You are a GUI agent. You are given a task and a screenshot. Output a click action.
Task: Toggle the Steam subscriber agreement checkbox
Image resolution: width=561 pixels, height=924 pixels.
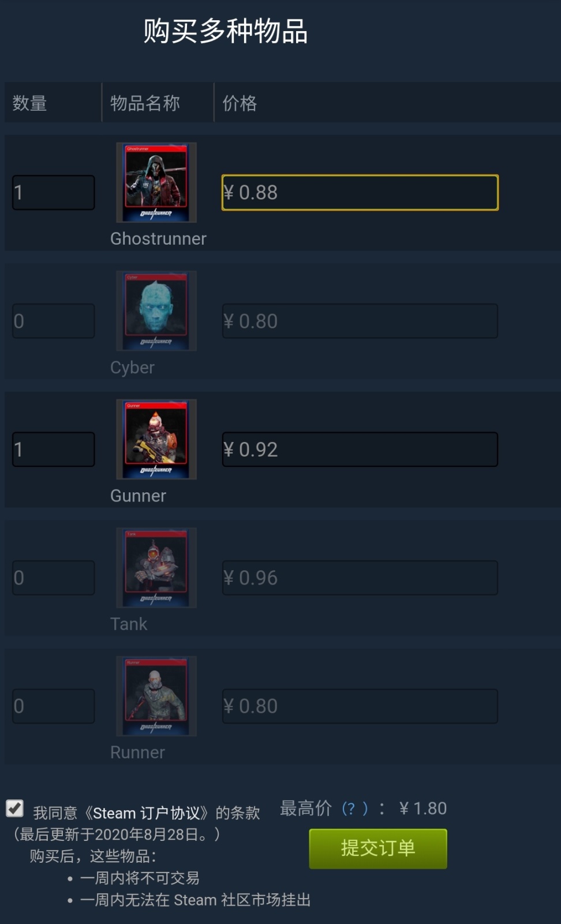(x=15, y=808)
